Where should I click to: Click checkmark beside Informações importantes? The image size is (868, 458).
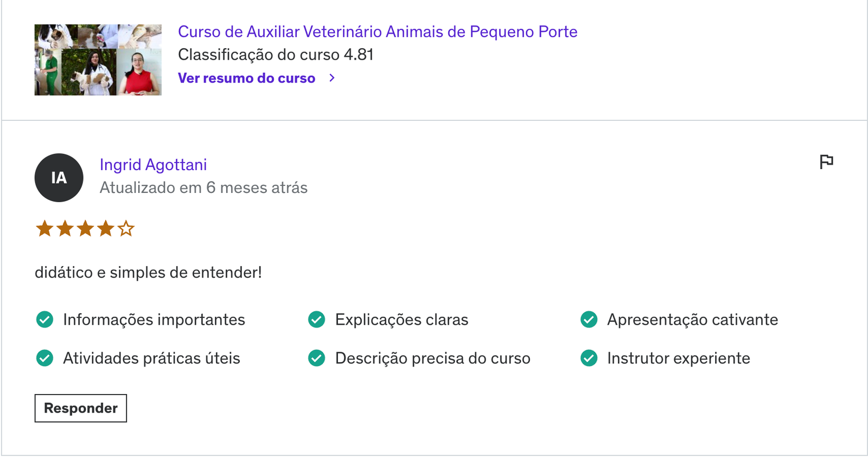tap(44, 320)
